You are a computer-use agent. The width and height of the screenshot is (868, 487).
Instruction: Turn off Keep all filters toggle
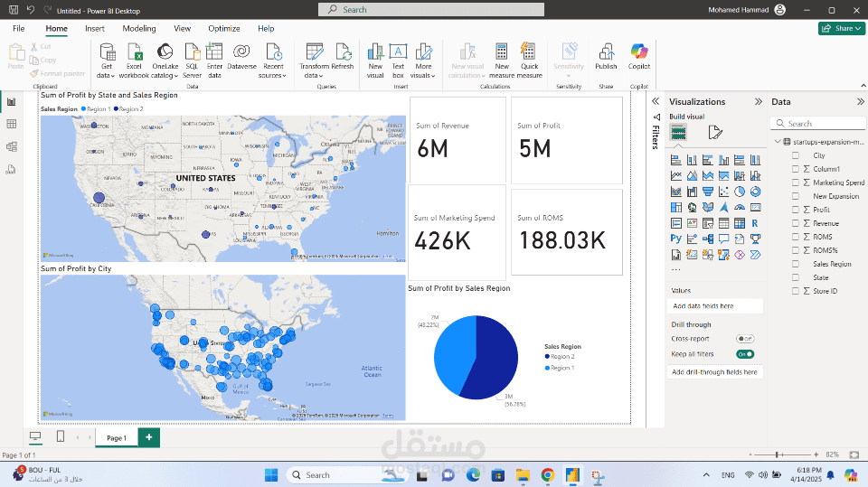click(x=745, y=354)
